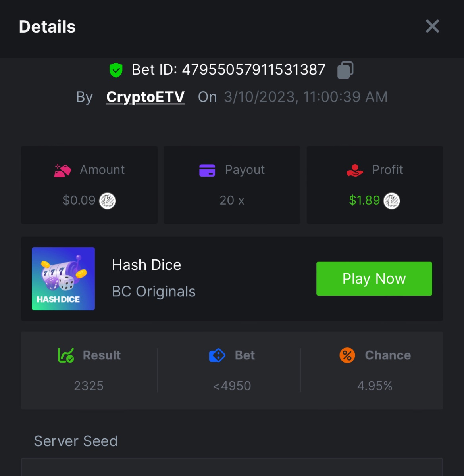
Task: Click the purple Payout card icon
Action: pos(207,170)
